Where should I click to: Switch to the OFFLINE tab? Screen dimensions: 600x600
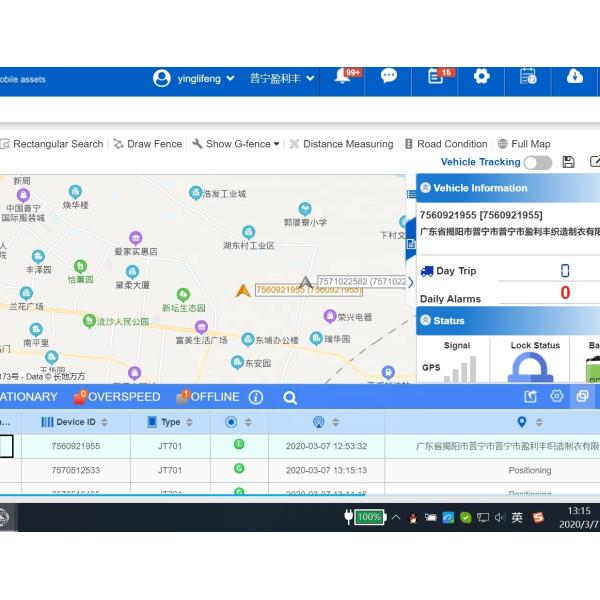(208, 397)
